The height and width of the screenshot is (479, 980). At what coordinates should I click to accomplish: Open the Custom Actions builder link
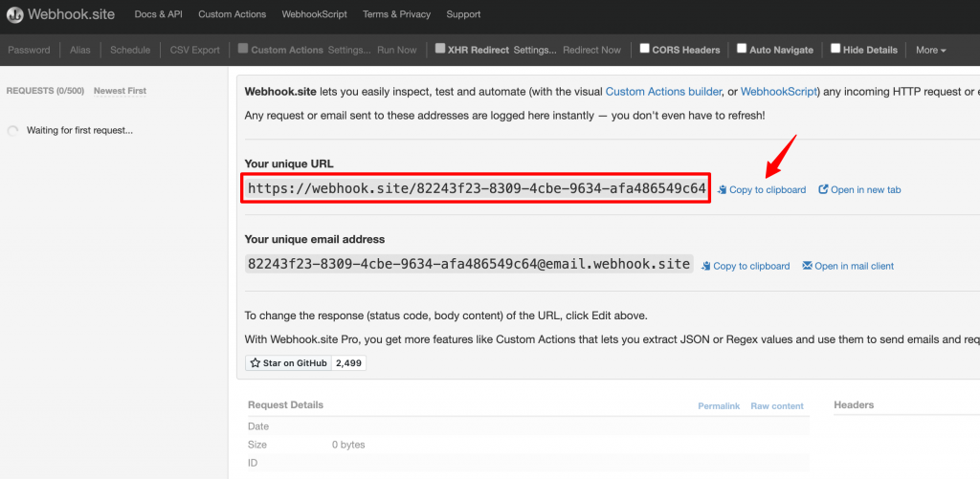[664, 92]
